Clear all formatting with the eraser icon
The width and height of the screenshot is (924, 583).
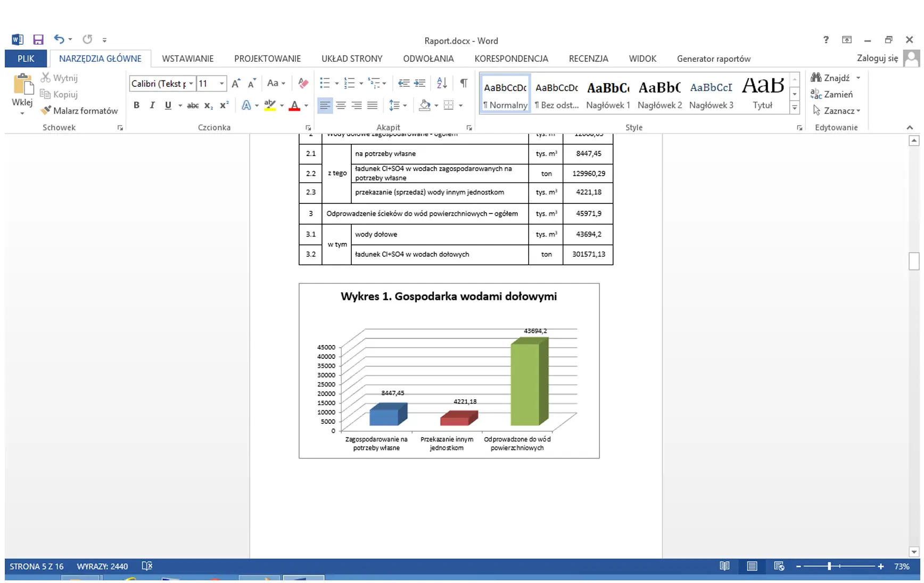(303, 83)
